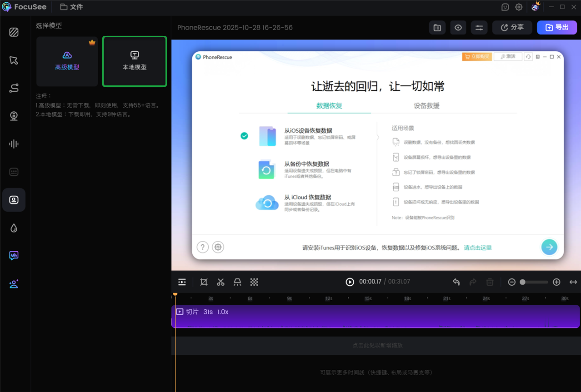Expand more timeline tracks below the clip

pos(376,372)
